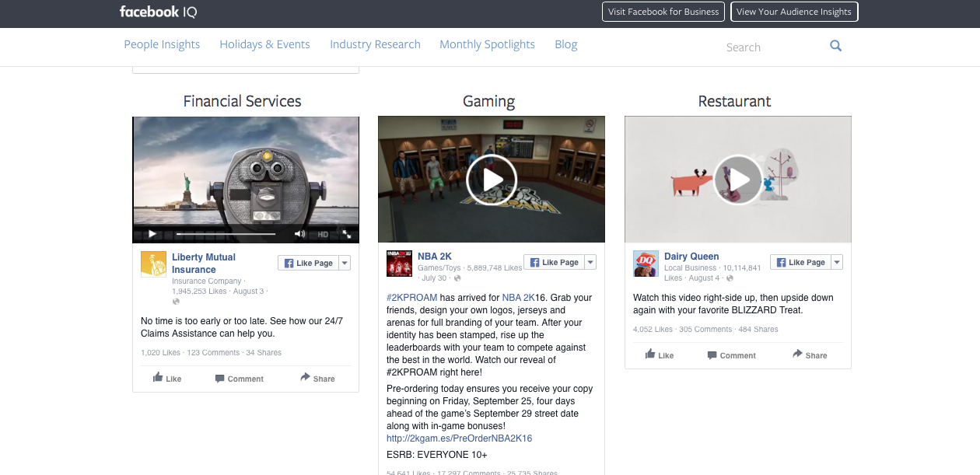
Task: Toggle HD quality on Liberty Mutual video
Action: [323, 234]
